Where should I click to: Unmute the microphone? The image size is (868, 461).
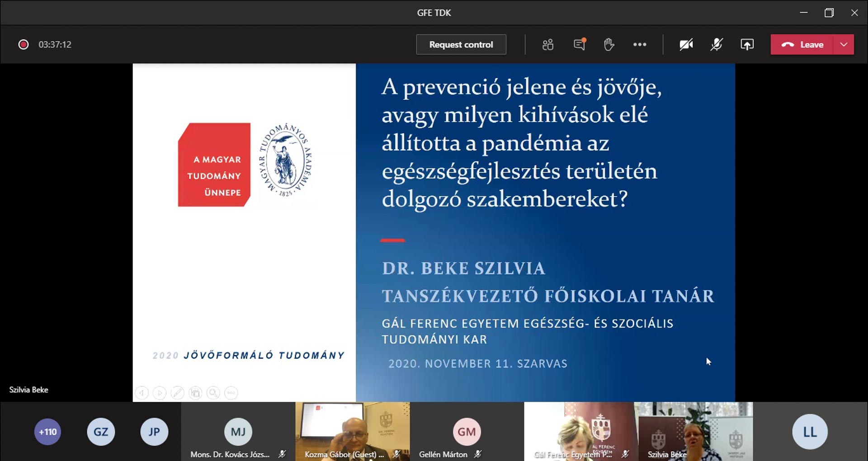(x=717, y=45)
